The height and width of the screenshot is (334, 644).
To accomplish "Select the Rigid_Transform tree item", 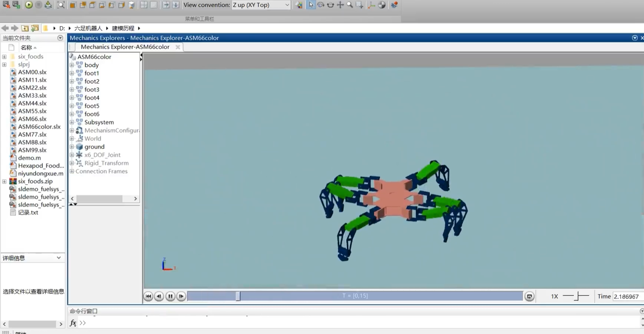I will (x=106, y=163).
